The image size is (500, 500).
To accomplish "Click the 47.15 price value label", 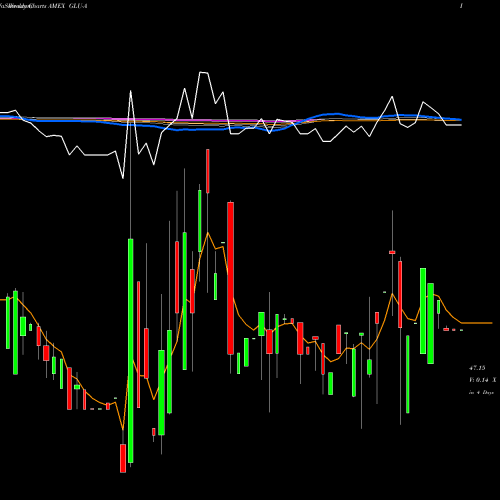I will coord(477,368).
